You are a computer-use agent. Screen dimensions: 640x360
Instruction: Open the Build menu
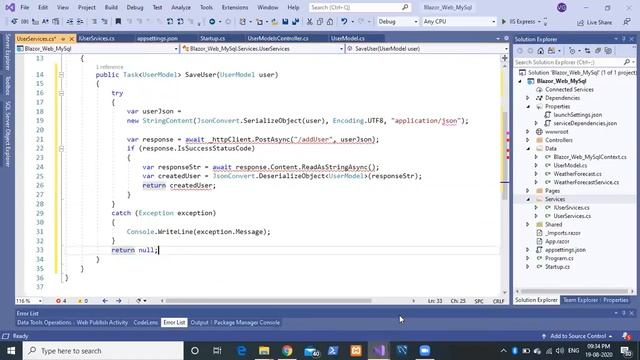click(x=111, y=7)
